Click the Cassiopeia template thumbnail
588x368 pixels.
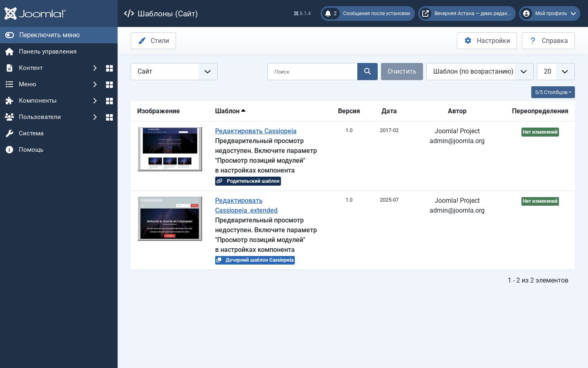(170, 149)
